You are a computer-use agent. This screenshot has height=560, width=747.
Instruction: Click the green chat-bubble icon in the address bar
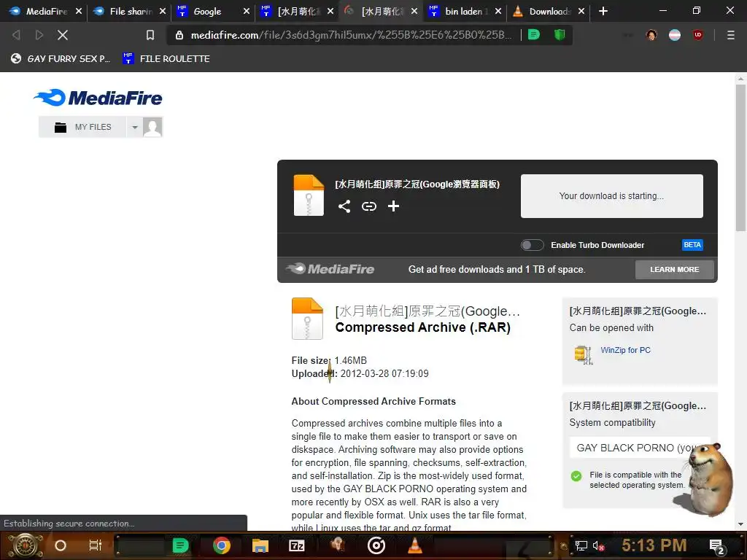pyautogui.click(x=534, y=34)
